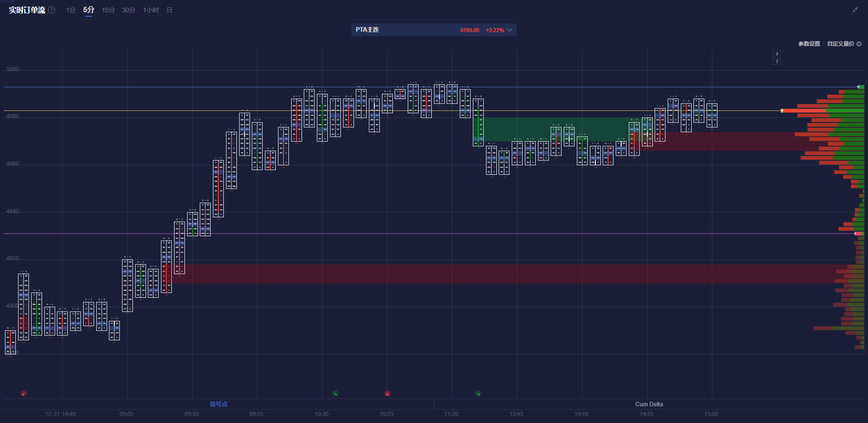The image size is (868, 423).
Task: Click the shrink window arrows icon
Action: coord(855,10)
